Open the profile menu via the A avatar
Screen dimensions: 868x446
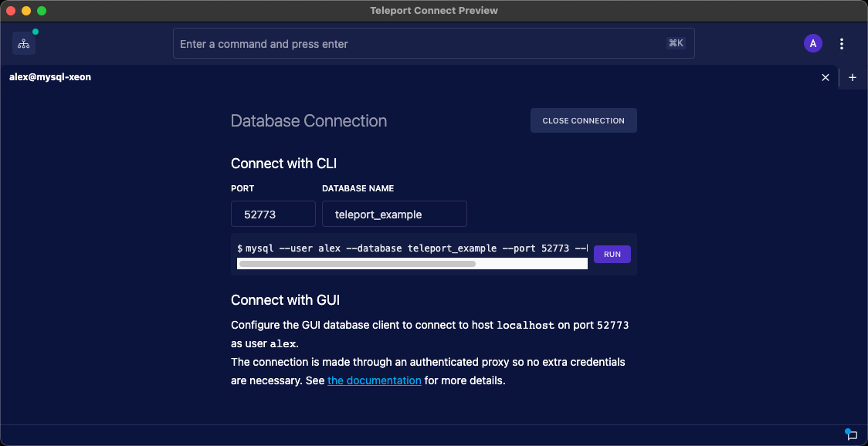point(813,43)
